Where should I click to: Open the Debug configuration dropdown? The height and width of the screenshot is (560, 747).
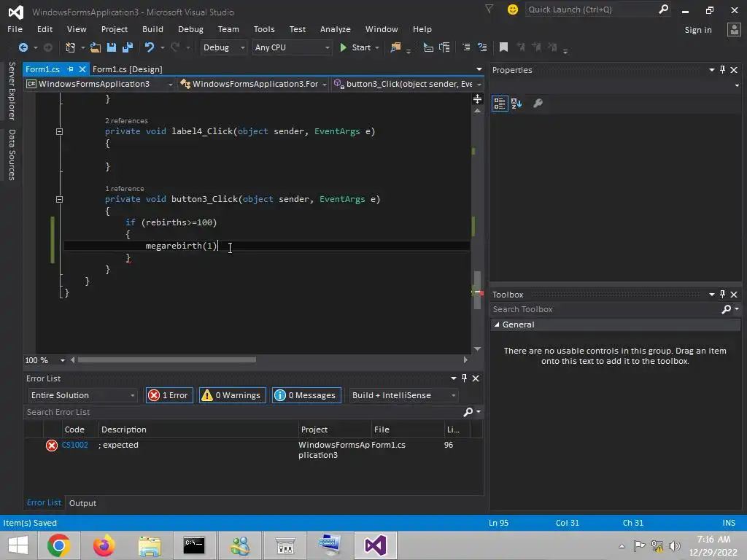pyautogui.click(x=223, y=47)
